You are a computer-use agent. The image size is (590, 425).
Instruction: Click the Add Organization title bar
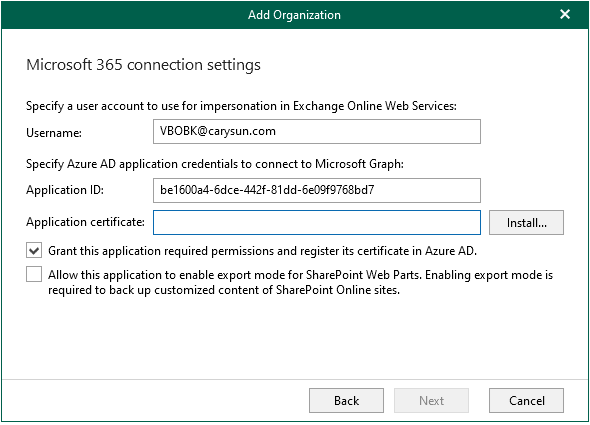[294, 15]
